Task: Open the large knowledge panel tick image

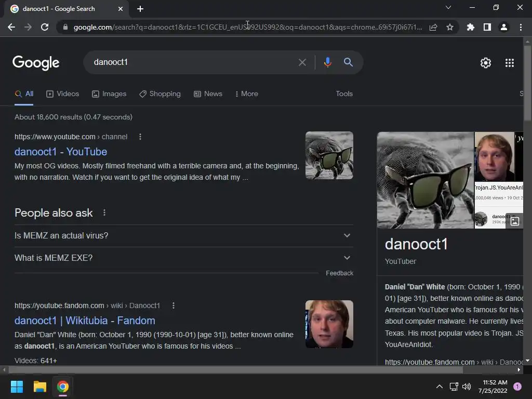Action: (425, 180)
